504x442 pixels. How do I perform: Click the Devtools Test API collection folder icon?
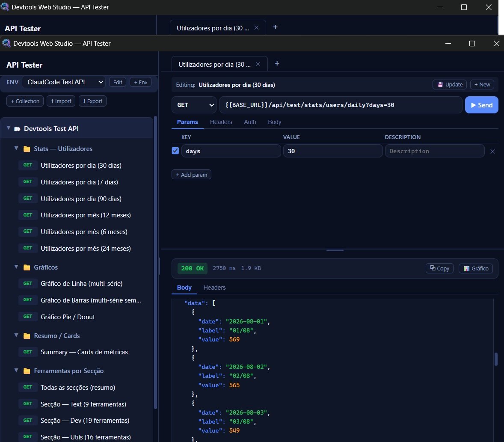coord(17,129)
